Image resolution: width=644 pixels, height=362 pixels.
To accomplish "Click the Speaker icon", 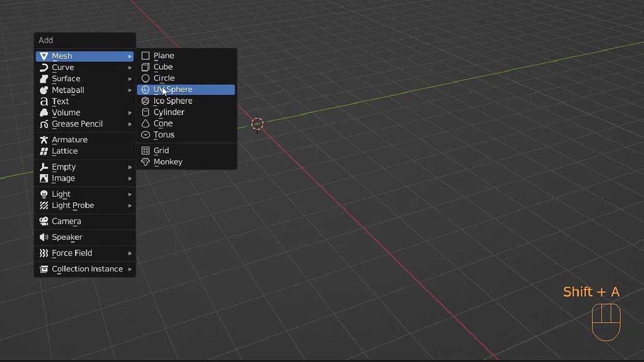I will (x=44, y=237).
